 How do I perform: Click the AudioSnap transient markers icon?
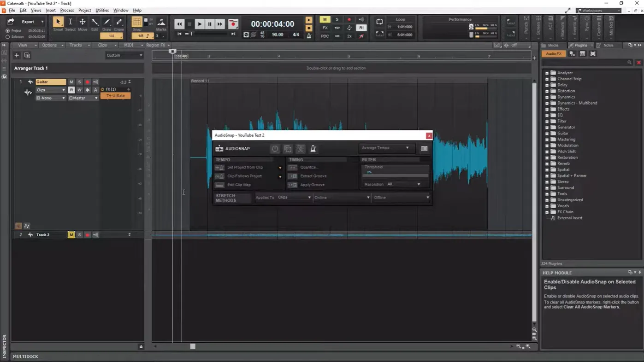pyautogui.click(x=300, y=149)
